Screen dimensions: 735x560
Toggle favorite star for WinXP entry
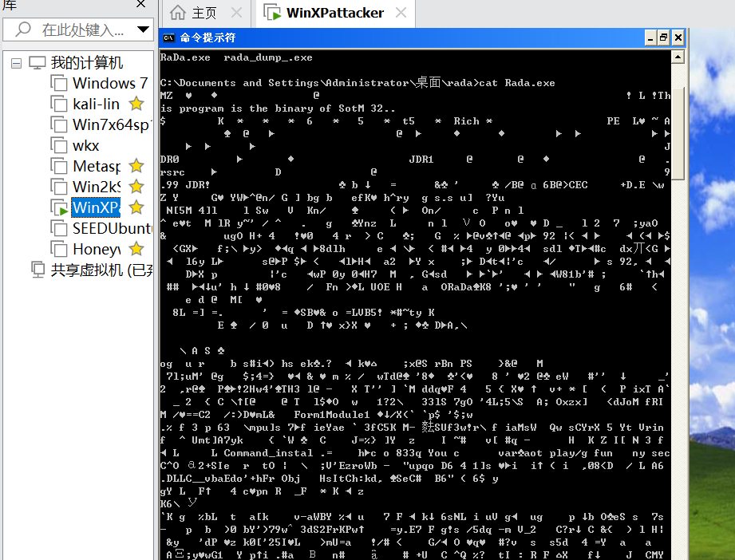[x=136, y=207]
